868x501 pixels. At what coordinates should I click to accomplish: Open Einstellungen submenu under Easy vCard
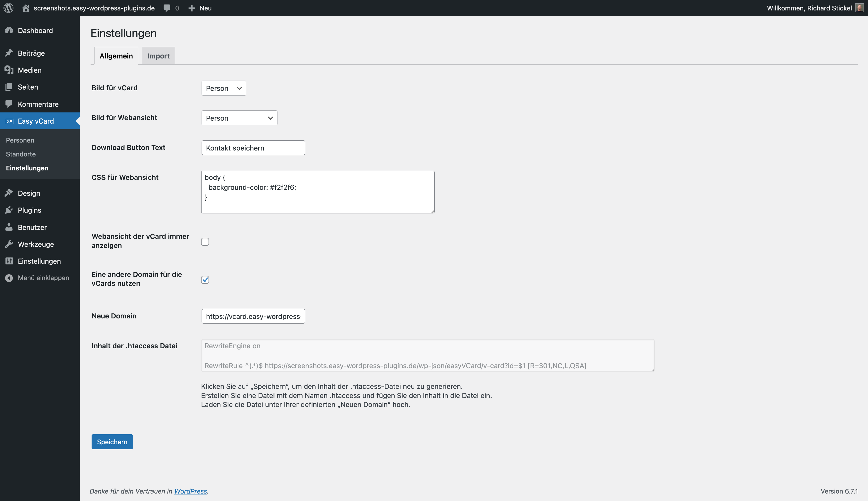click(x=27, y=168)
